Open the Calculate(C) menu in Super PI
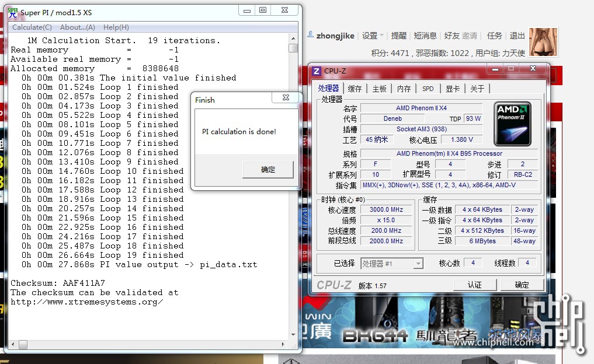This screenshot has height=364, width=594. pos(32,27)
